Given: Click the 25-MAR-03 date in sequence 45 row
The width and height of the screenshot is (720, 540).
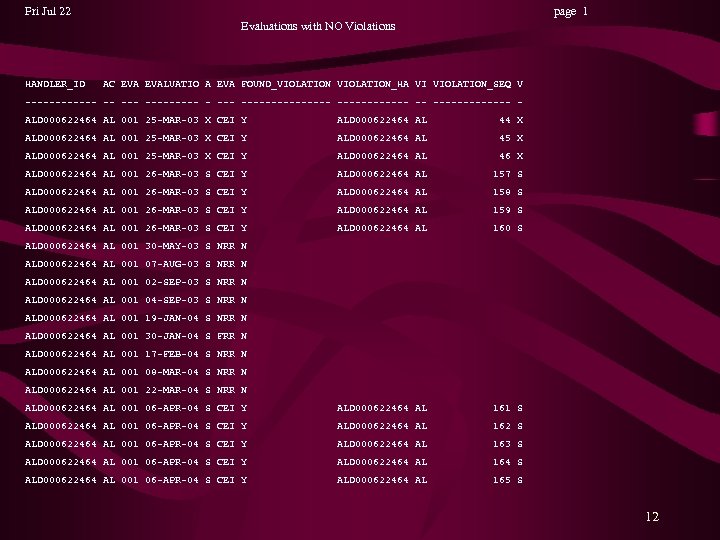Looking at the screenshot, I should point(172,138).
